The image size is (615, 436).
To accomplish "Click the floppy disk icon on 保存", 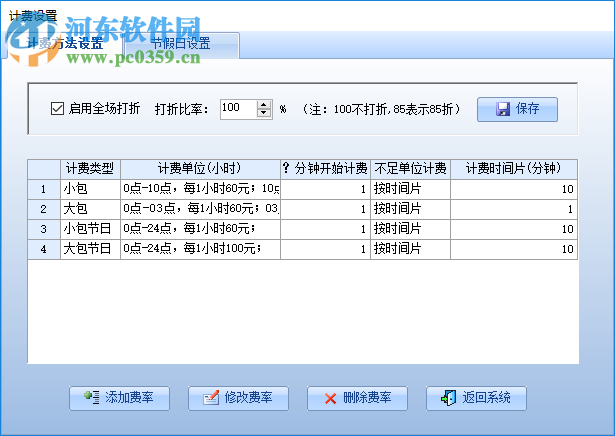I will click(503, 109).
